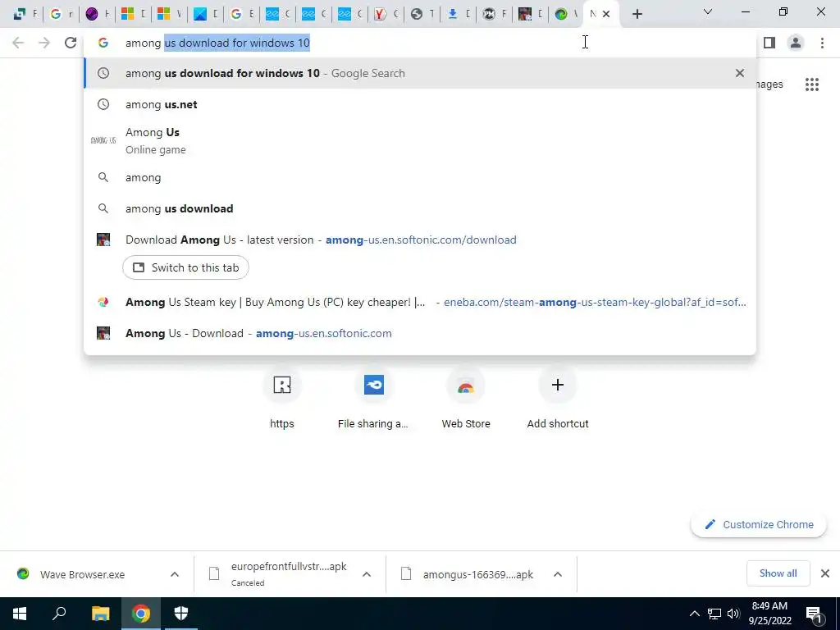Switch to the PM favicon tab
The height and width of the screenshot is (630, 840).
494,14
